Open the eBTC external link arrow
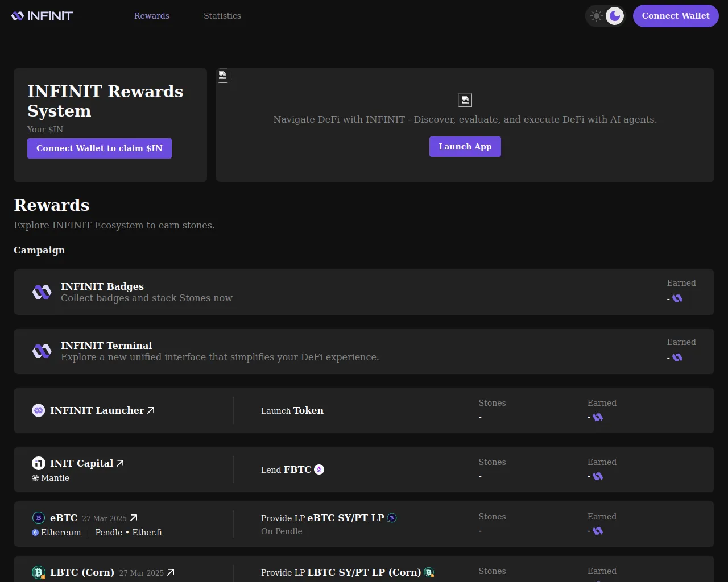Image resolution: width=728 pixels, height=582 pixels. tap(134, 518)
